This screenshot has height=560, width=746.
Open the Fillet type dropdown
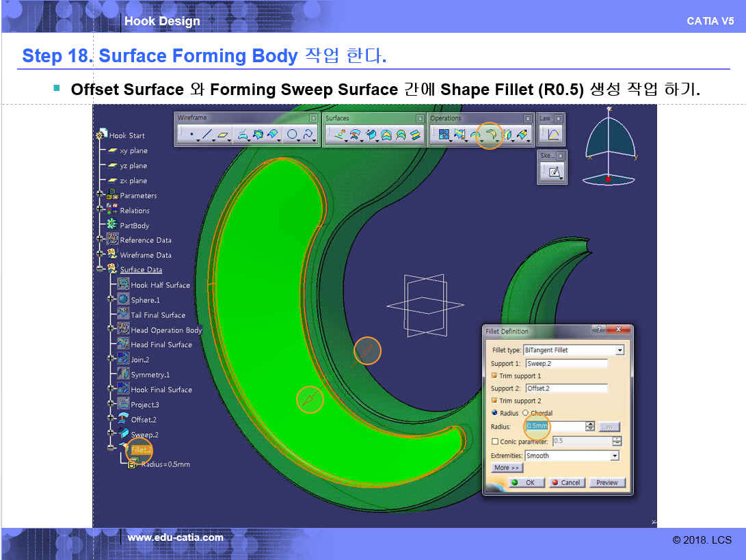click(x=620, y=350)
